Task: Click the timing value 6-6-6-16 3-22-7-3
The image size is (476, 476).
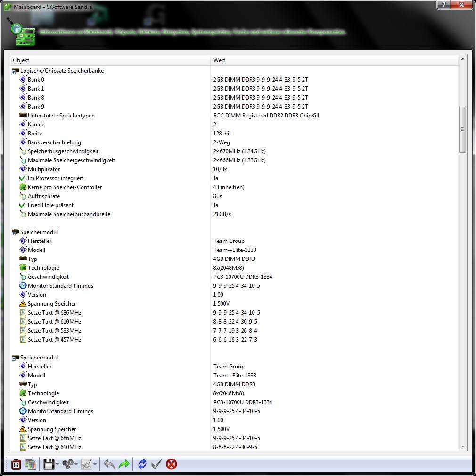Action: 235,339
